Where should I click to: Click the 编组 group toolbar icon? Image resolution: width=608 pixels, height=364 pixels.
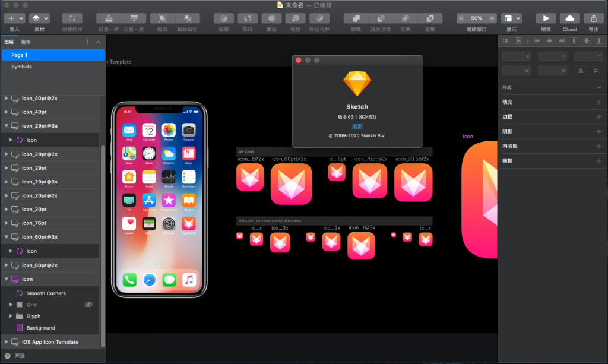[x=163, y=18]
